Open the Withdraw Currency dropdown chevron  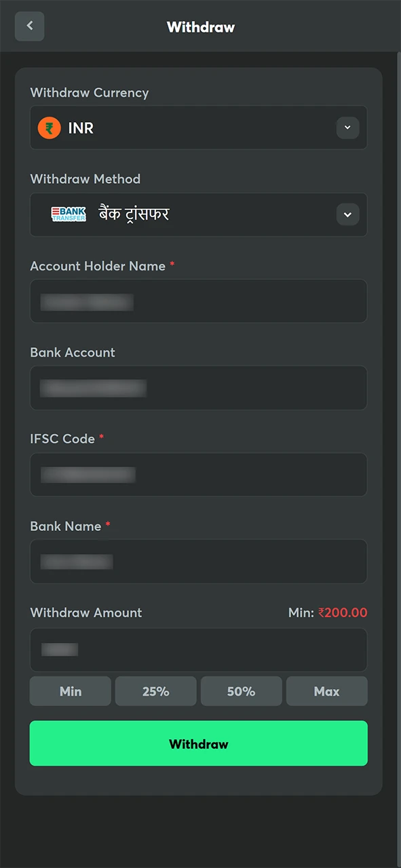[x=347, y=127]
